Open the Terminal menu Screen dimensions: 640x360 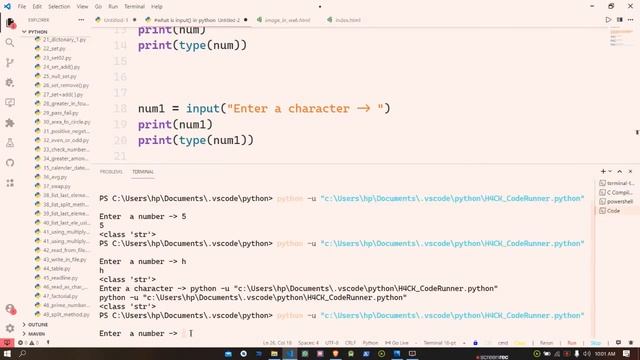(134, 7)
